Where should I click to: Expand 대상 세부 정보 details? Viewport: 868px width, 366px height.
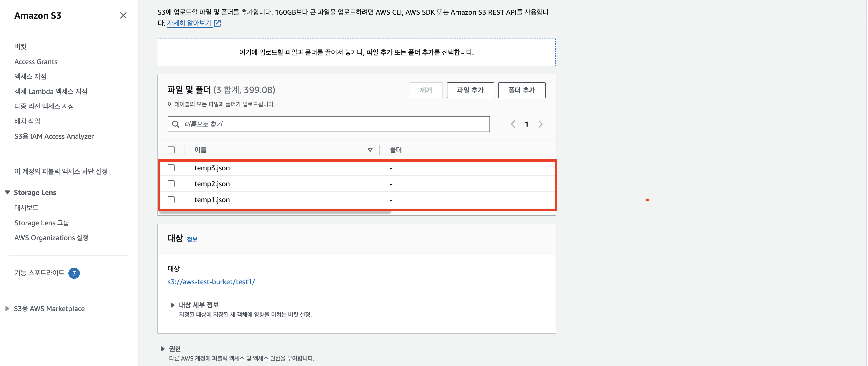(x=173, y=305)
